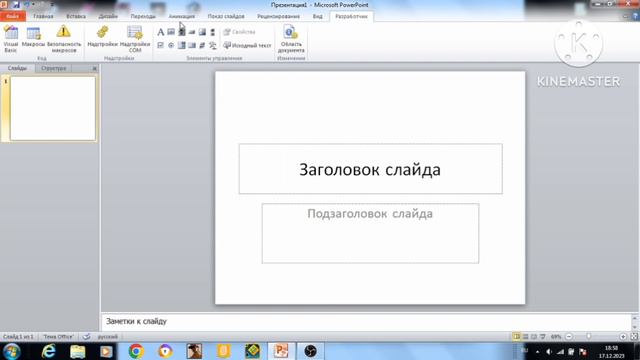
Task: Click the PowerPoint taskbar button
Action: [x=281, y=351]
